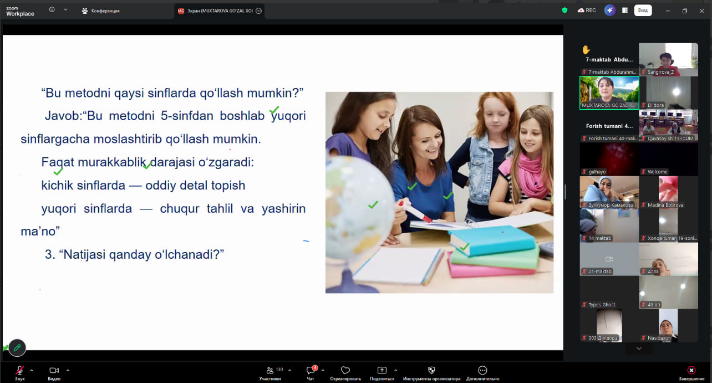The image size is (712, 383).
Task: Click muted mic icon on Madina Botirova tile
Action: pos(644,205)
